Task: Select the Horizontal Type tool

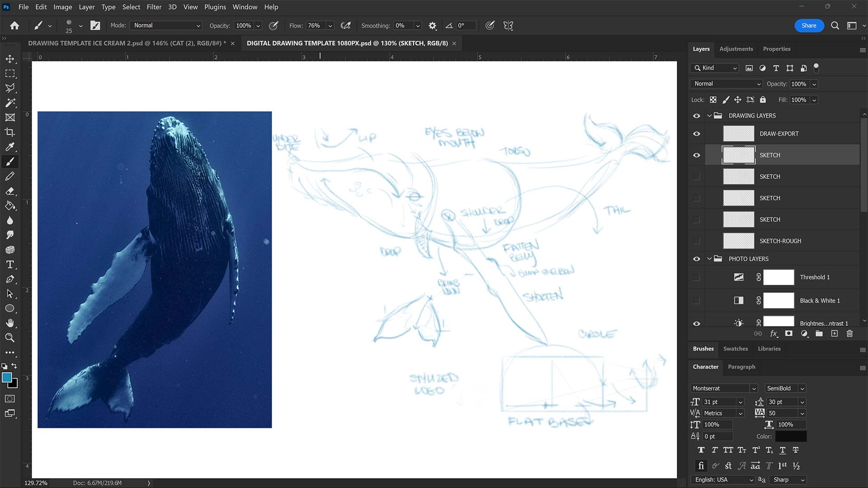Action: click(10, 264)
